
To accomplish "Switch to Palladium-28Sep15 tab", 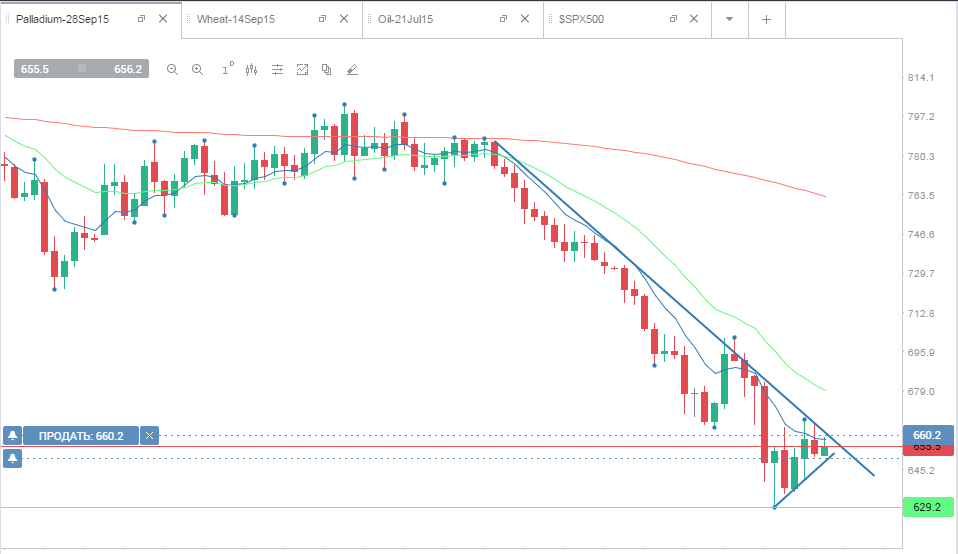I will click(x=62, y=19).
